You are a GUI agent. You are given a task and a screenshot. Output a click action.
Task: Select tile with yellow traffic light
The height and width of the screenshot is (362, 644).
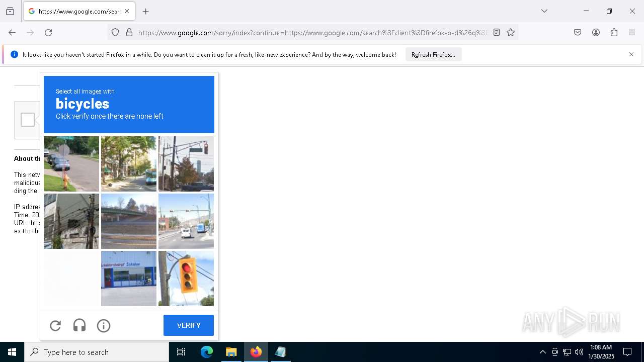[x=186, y=279]
